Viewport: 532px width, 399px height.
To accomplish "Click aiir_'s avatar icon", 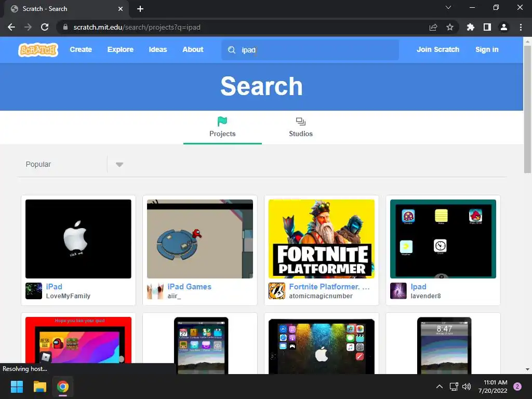I will coord(155,291).
